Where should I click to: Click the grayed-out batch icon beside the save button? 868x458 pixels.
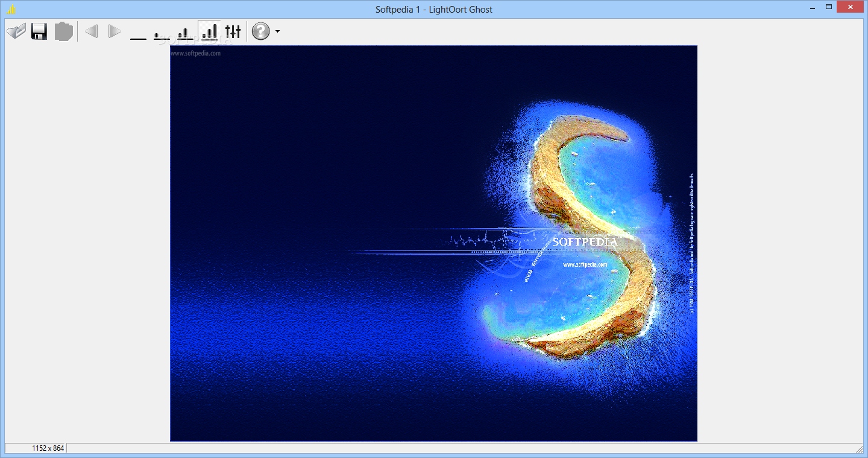click(63, 31)
